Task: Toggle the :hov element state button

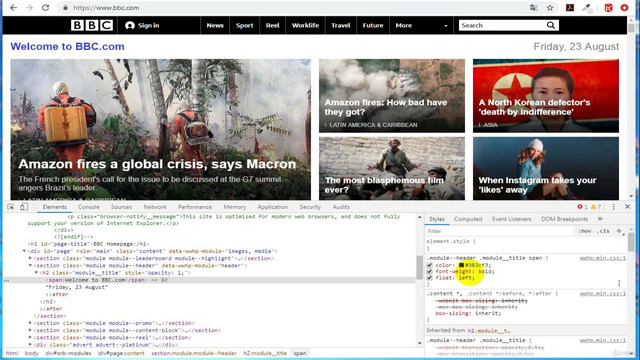Action: (x=584, y=231)
